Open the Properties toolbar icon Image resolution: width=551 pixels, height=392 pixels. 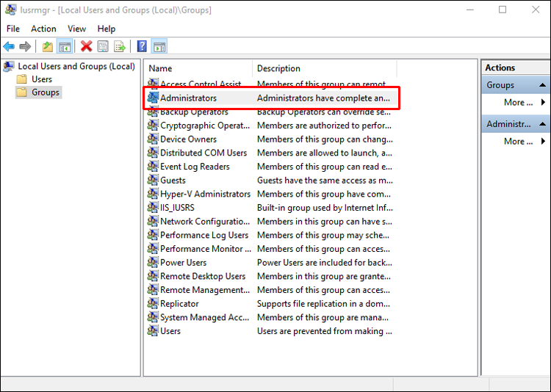click(x=103, y=46)
